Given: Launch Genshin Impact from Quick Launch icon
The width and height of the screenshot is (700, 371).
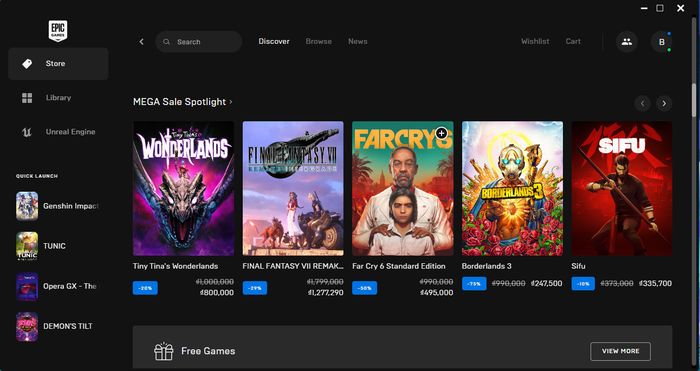Looking at the screenshot, I should click(x=27, y=206).
